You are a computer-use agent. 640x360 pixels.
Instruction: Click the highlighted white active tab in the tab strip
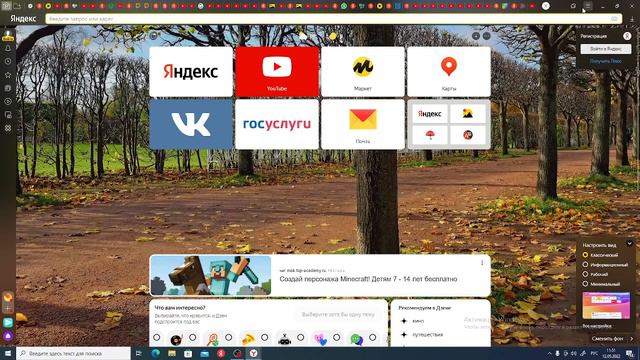[x=546, y=6]
